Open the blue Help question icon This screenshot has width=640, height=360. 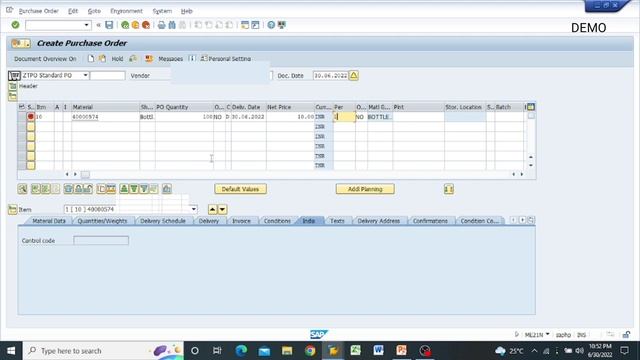pyautogui.click(x=271, y=25)
